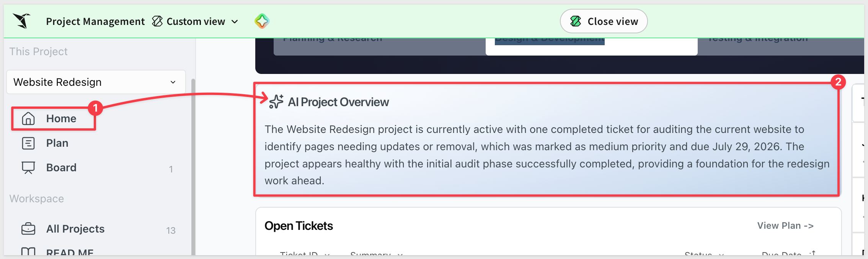868x259 pixels.
Task: Open the Ticket ID column dropdown arrow
Action: click(327, 254)
